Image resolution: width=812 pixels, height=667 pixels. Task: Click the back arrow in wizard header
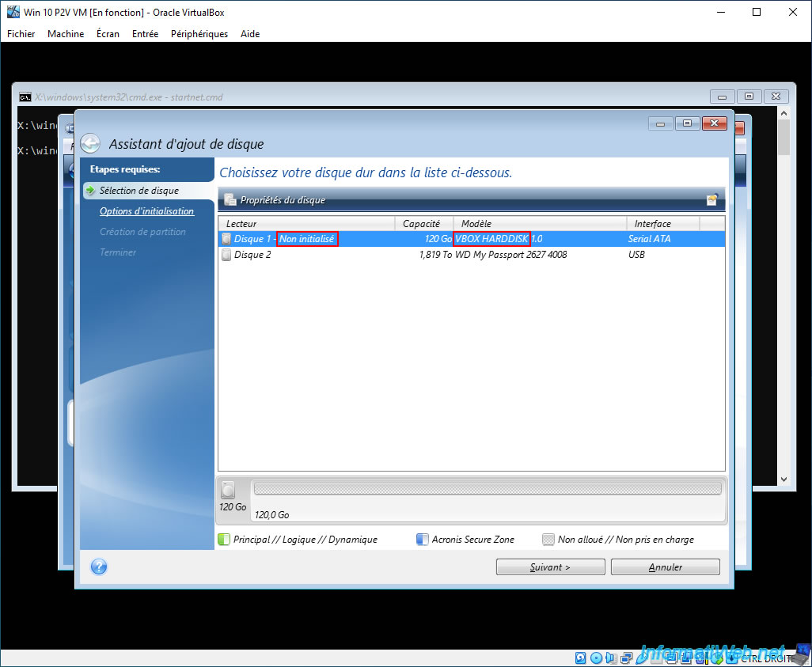[90, 143]
